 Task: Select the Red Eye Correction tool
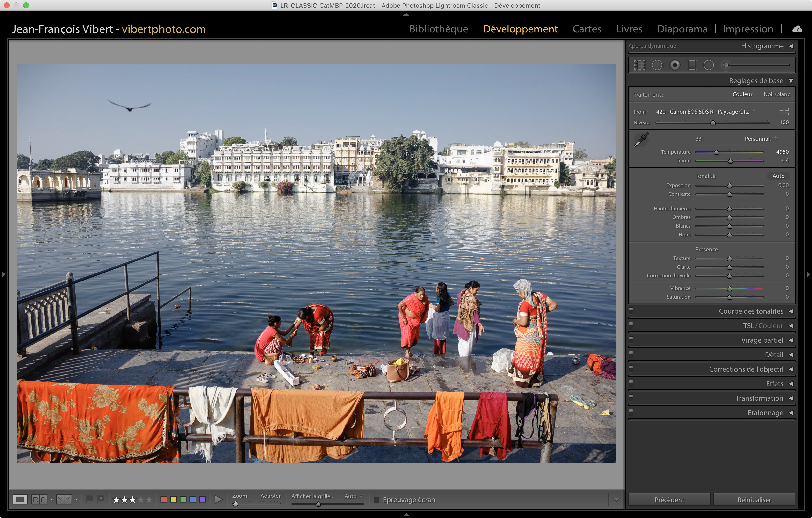[675, 65]
